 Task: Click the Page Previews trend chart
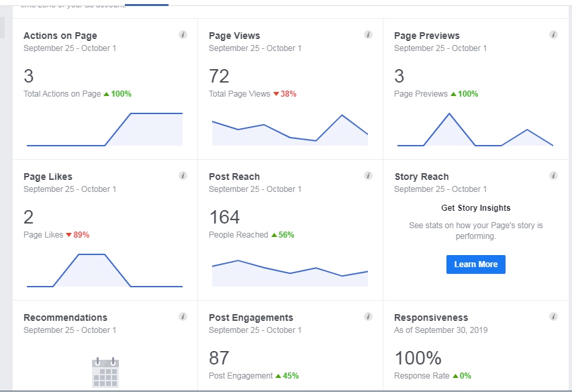pos(475,130)
